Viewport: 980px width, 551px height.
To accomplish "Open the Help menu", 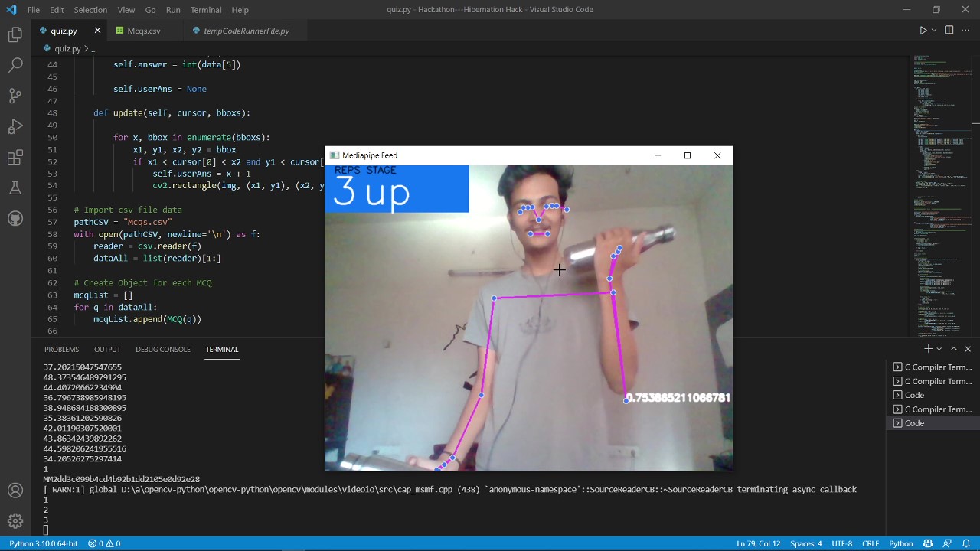I will point(240,10).
